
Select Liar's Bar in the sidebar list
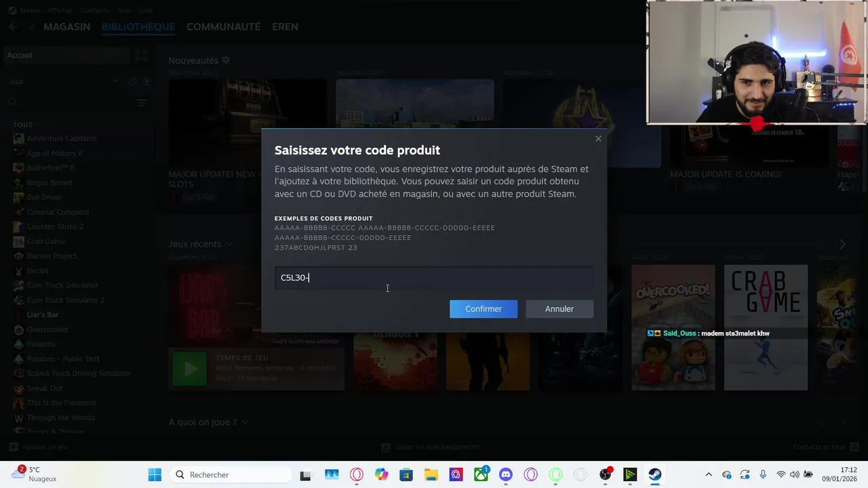[42, 314]
